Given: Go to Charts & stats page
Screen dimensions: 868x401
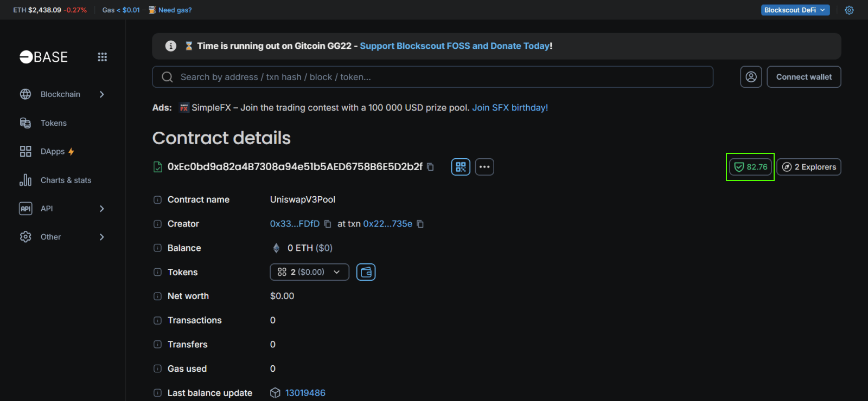Looking at the screenshot, I should pos(66,180).
